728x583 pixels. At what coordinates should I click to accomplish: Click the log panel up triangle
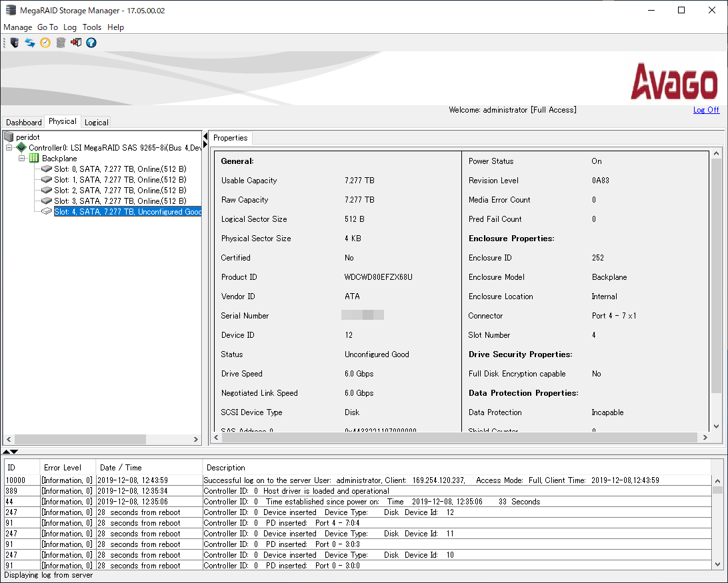tap(6, 451)
